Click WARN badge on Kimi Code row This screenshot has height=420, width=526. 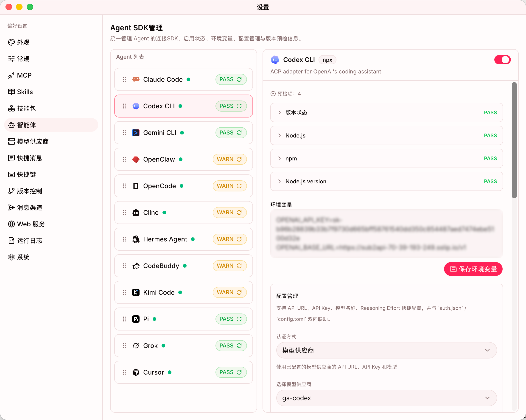(x=229, y=292)
